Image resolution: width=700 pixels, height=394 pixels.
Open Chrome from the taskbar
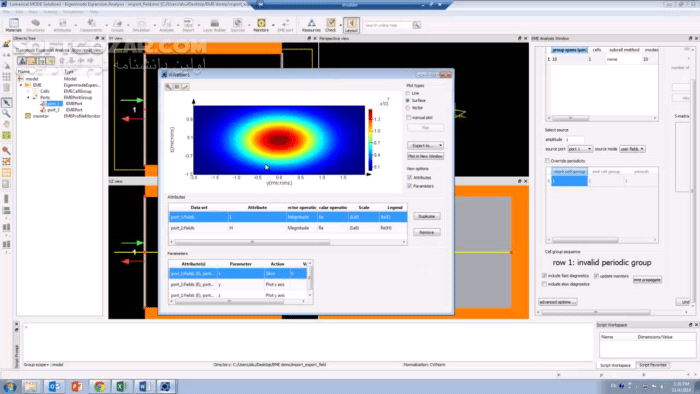[99, 386]
